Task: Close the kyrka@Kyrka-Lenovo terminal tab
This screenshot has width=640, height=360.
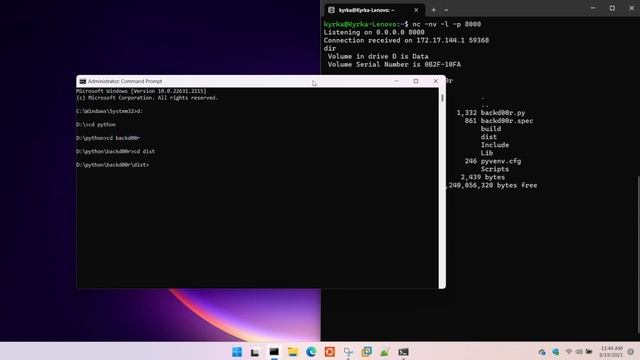Action: 416,10
